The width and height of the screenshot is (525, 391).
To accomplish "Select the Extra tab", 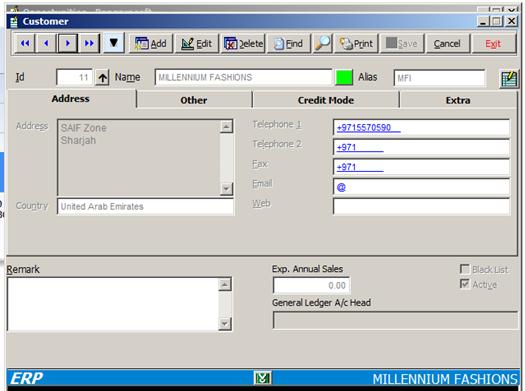I will pyautogui.click(x=458, y=100).
